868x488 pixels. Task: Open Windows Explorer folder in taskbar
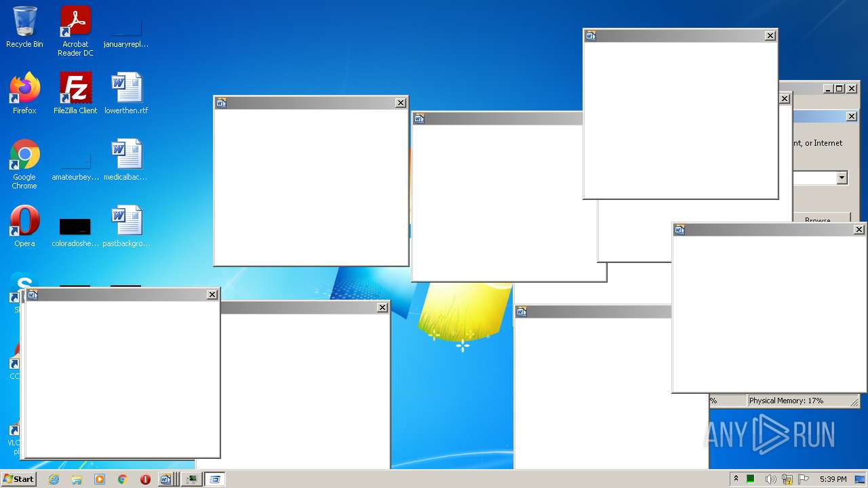77,479
